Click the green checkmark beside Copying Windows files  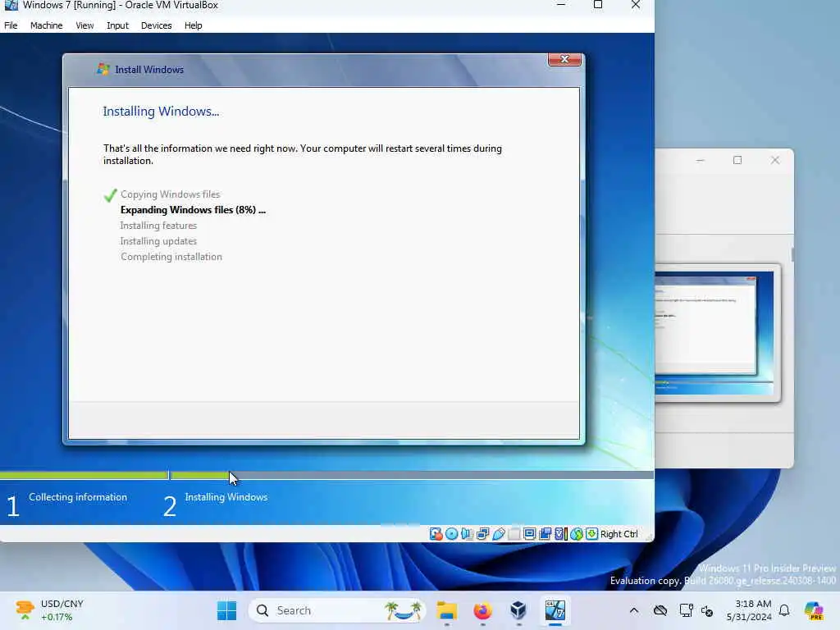111,195
